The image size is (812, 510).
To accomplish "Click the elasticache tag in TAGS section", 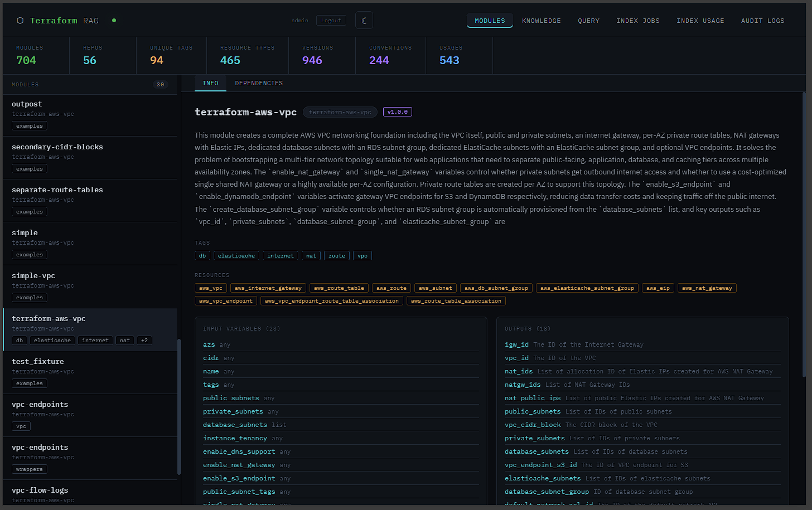I will [x=236, y=256].
